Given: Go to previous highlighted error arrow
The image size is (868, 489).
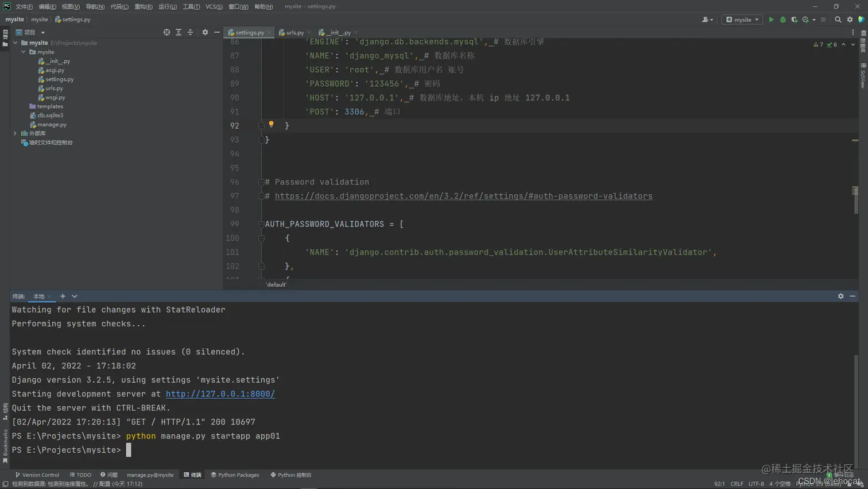Looking at the screenshot, I should click(x=843, y=44).
